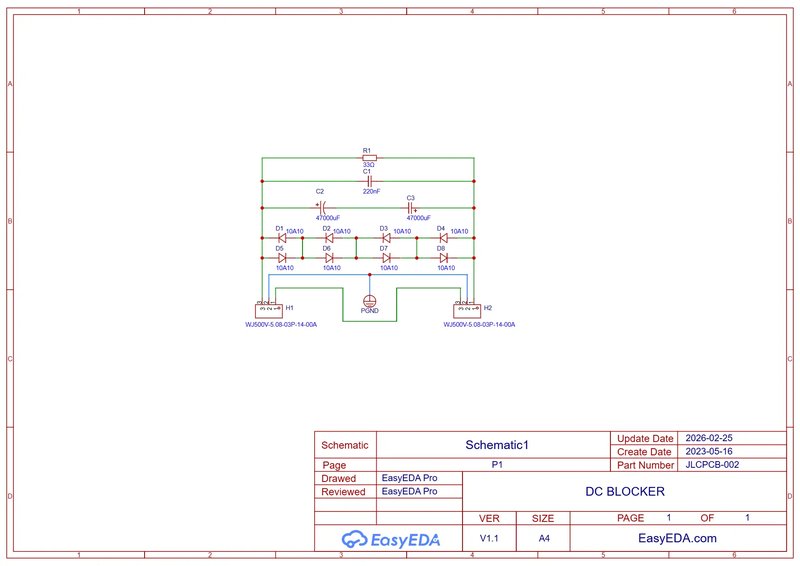Click the Create Date value 2023-05-16

click(x=709, y=451)
